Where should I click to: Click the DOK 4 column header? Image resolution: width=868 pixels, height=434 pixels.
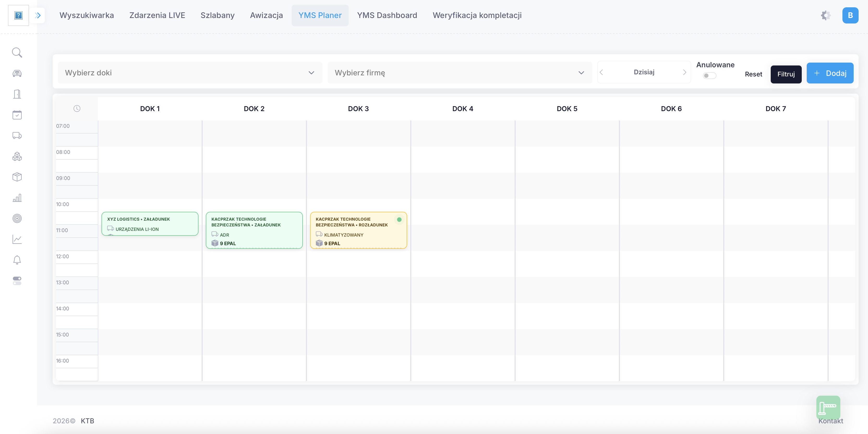click(x=463, y=108)
